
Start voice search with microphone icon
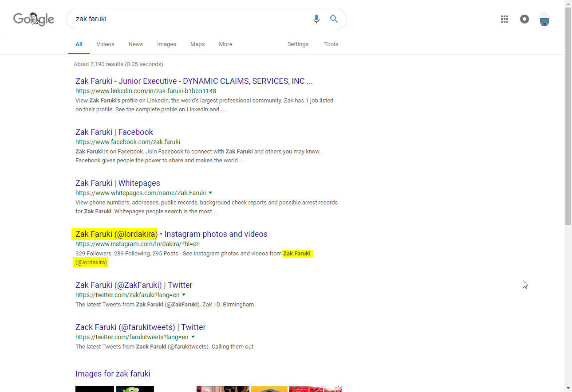point(316,19)
